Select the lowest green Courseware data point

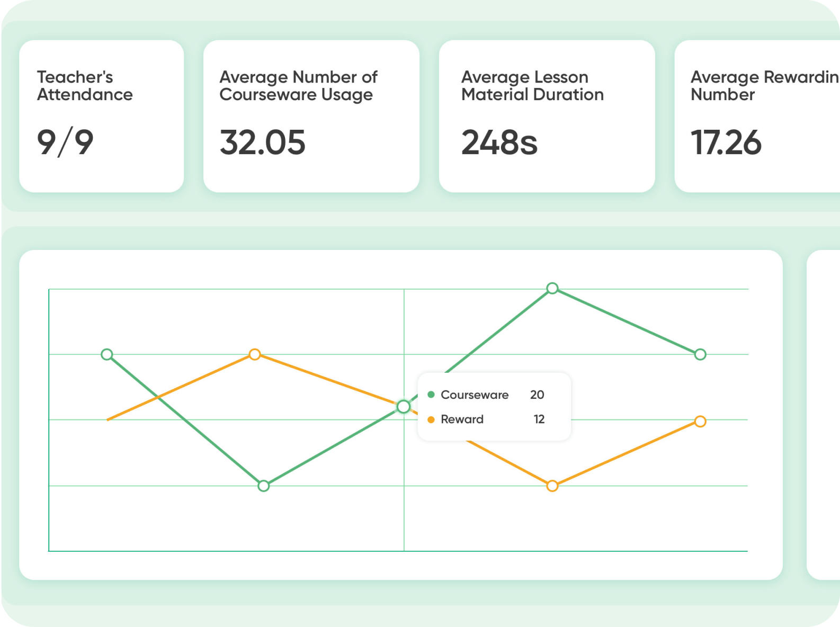[x=264, y=486]
